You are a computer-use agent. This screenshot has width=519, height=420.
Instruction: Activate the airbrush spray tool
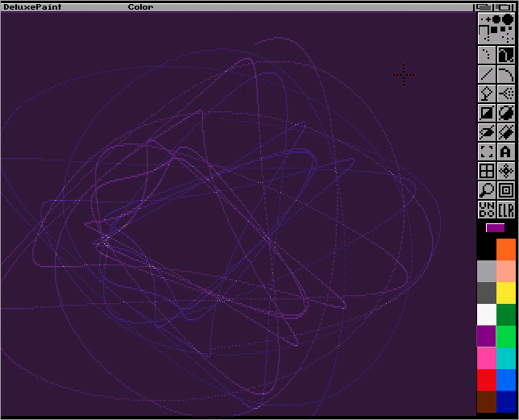click(x=506, y=94)
